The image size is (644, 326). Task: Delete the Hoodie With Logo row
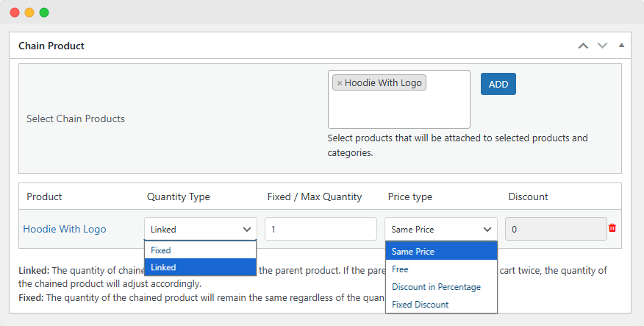pos(612,228)
